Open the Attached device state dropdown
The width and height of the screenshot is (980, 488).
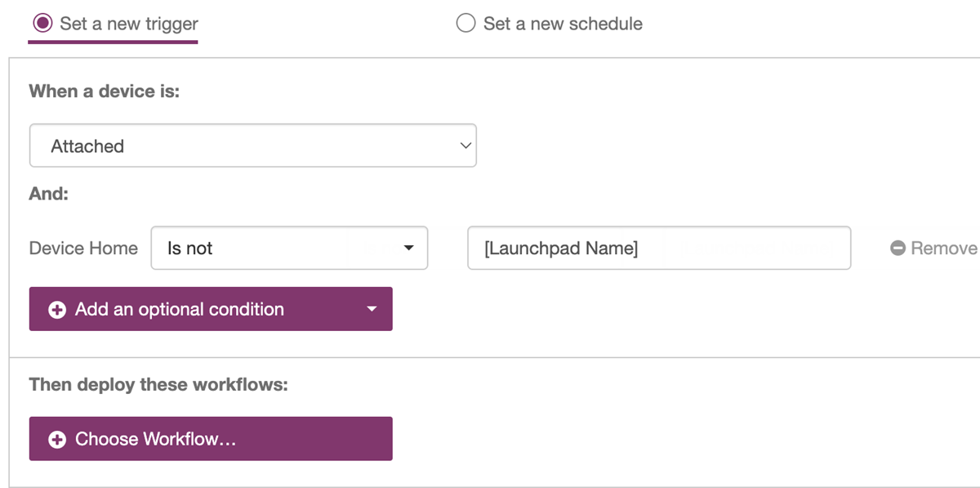coord(253,146)
